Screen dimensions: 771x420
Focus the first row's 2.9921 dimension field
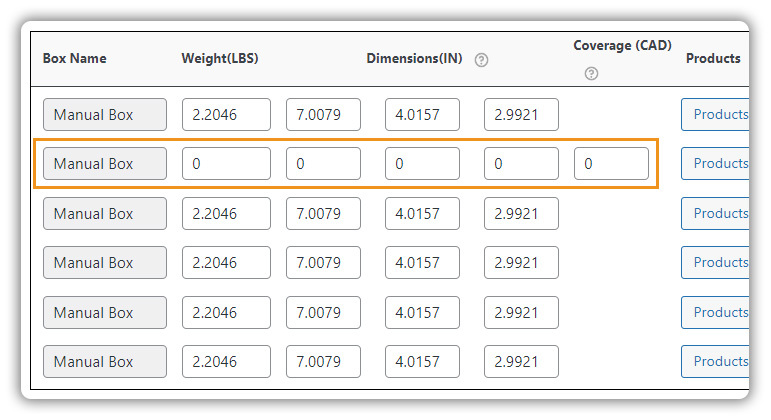(521, 115)
